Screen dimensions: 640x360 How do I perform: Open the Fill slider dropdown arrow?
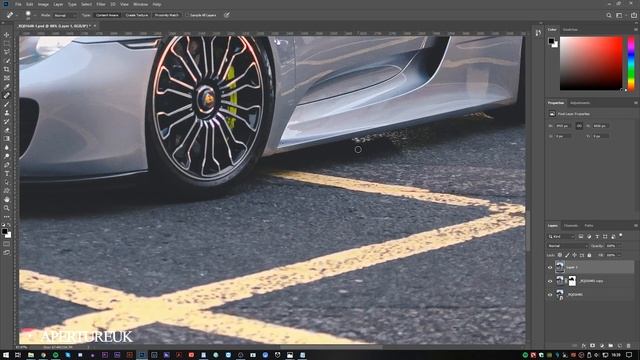619,255
